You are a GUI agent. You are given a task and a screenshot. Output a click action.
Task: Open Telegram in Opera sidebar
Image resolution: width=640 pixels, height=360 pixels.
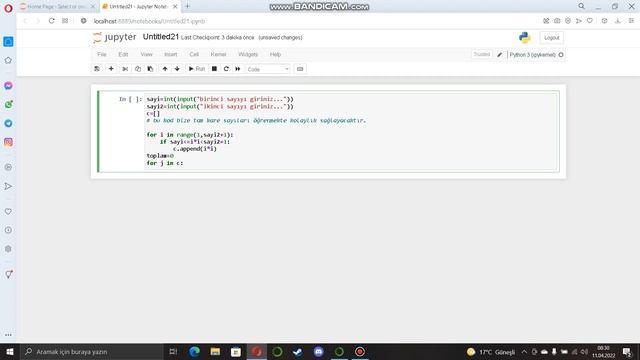point(8,123)
